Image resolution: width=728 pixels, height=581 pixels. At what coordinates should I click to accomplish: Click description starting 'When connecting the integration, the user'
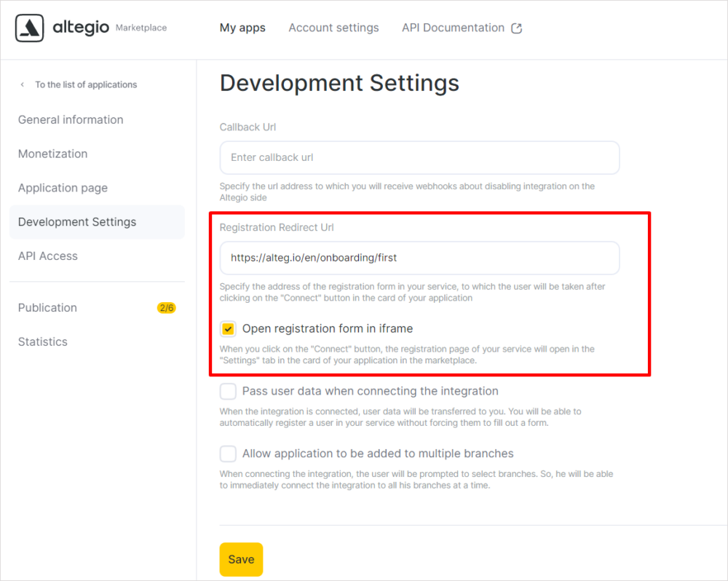click(x=416, y=480)
